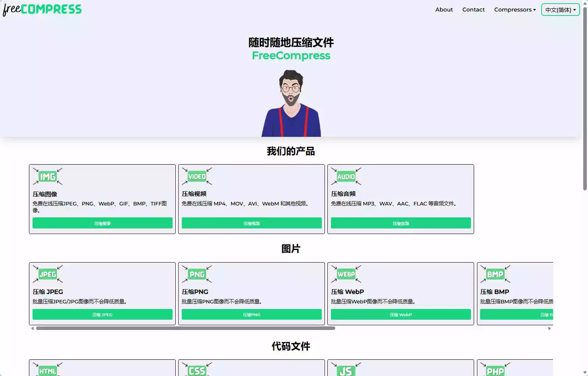Click the VIDEO compressor icon

196,176
